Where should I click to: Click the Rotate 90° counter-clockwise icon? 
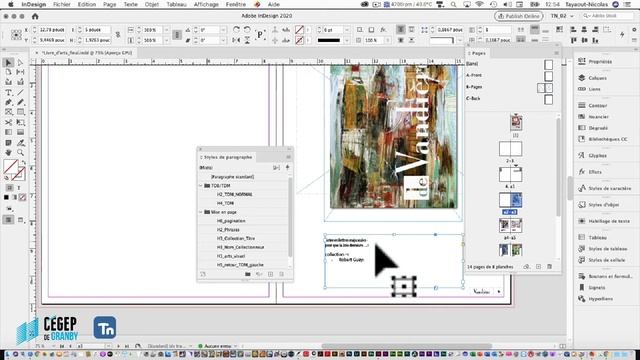pyautogui.click(x=247, y=30)
